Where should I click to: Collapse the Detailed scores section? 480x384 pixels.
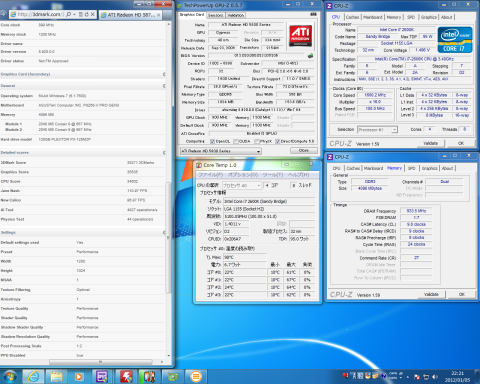(164, 152)
